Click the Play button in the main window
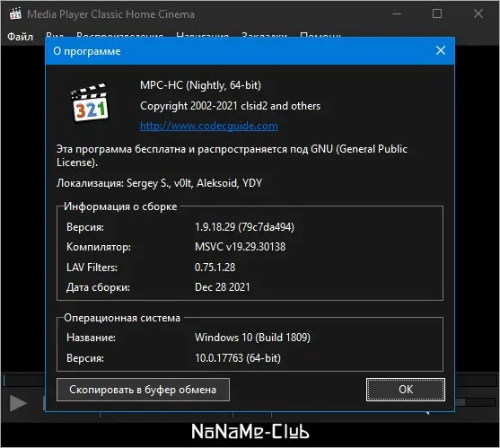This screenshot has width=500, height=448. pos(18,403)
